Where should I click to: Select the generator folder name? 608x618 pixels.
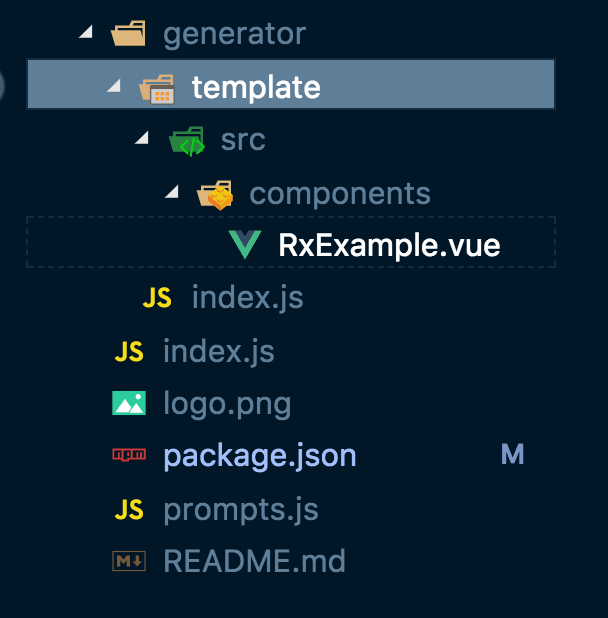point(234,35)
